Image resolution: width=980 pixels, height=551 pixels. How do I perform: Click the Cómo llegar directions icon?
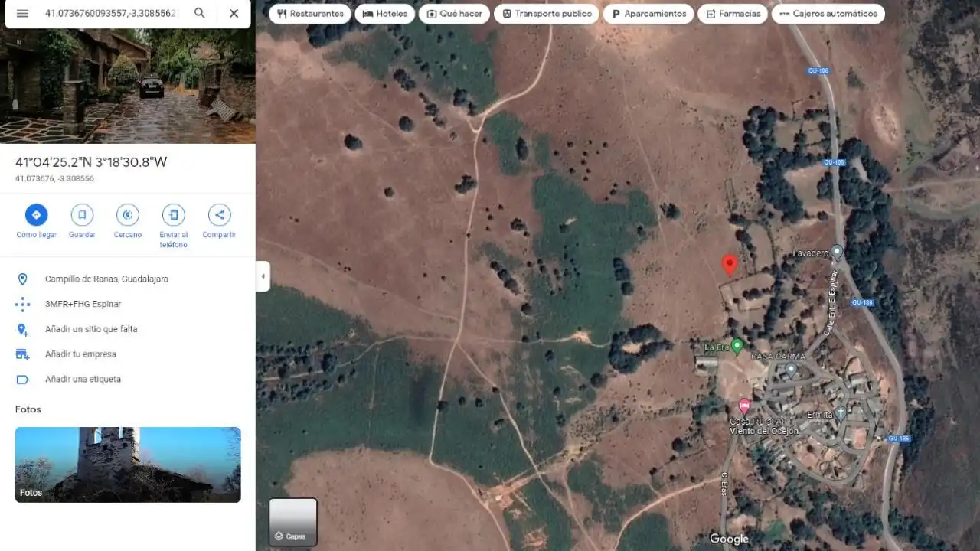tap(36, 215)
